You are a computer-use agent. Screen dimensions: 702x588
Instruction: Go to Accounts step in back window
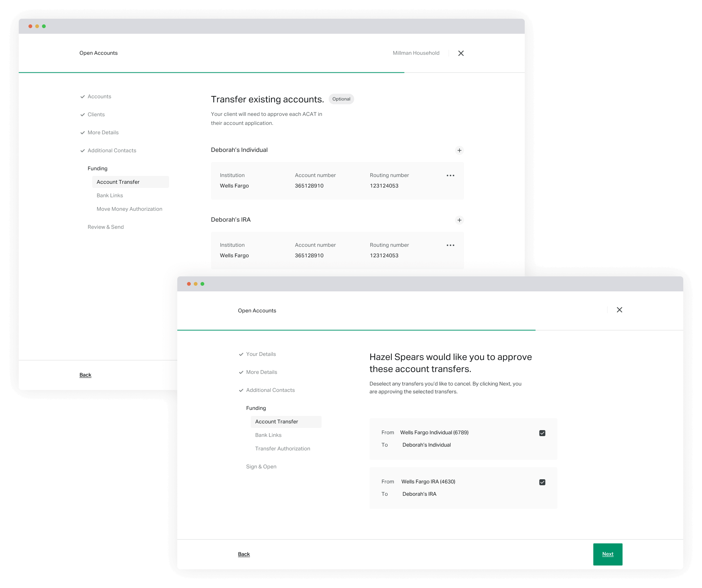tap(99, 96)
